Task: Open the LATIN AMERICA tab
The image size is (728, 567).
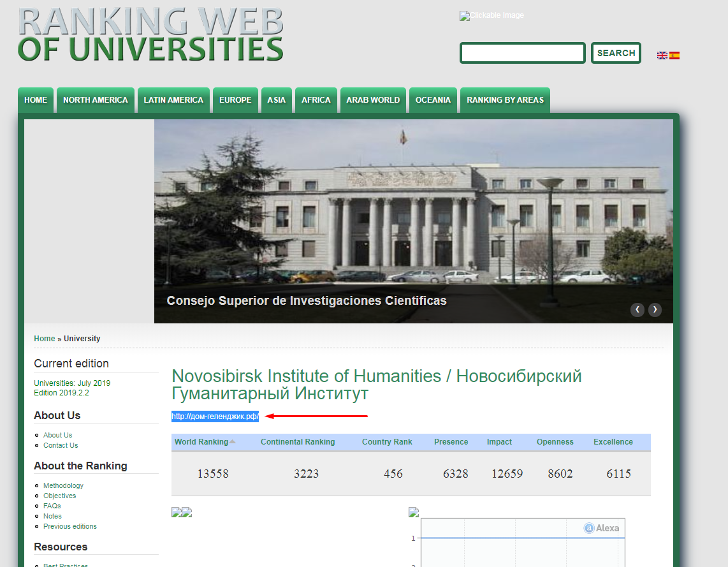Action: (x=173, y=100)
